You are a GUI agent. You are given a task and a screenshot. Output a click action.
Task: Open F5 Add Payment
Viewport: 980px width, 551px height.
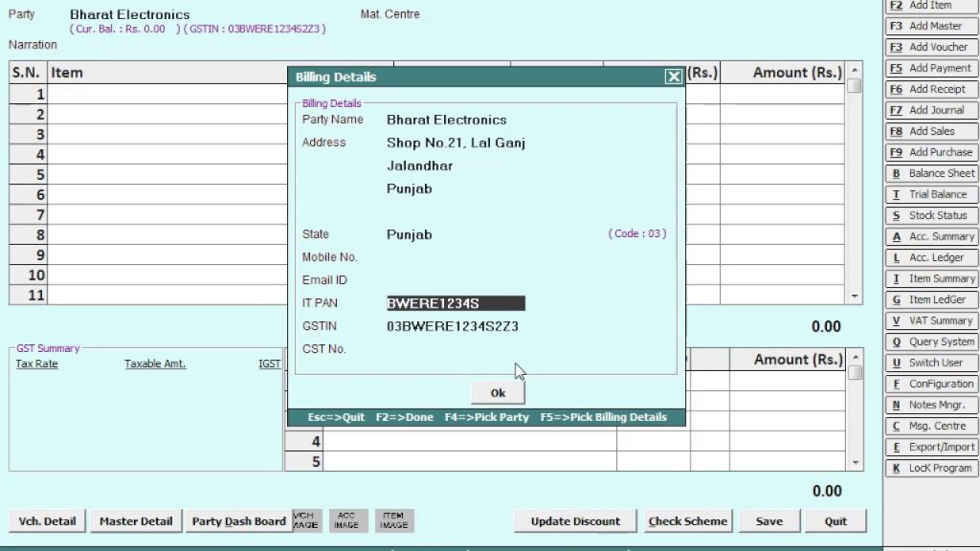pyautogui.click(x=931, y=68)
